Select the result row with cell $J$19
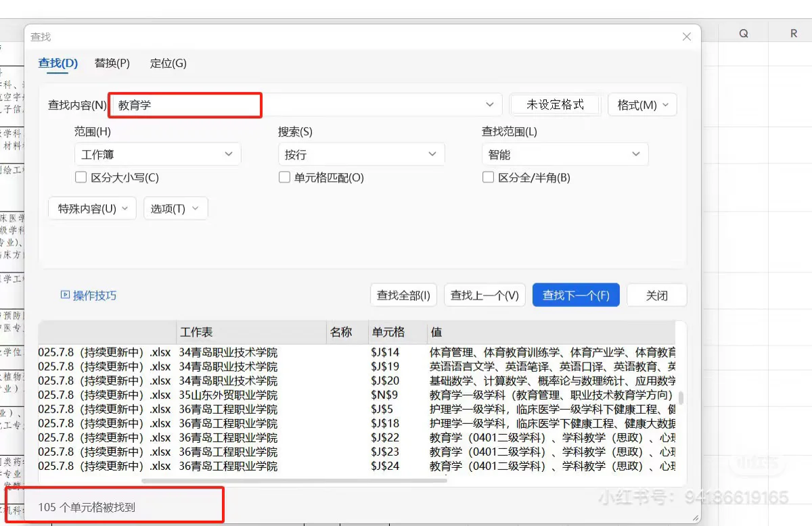 pos(357,366)
